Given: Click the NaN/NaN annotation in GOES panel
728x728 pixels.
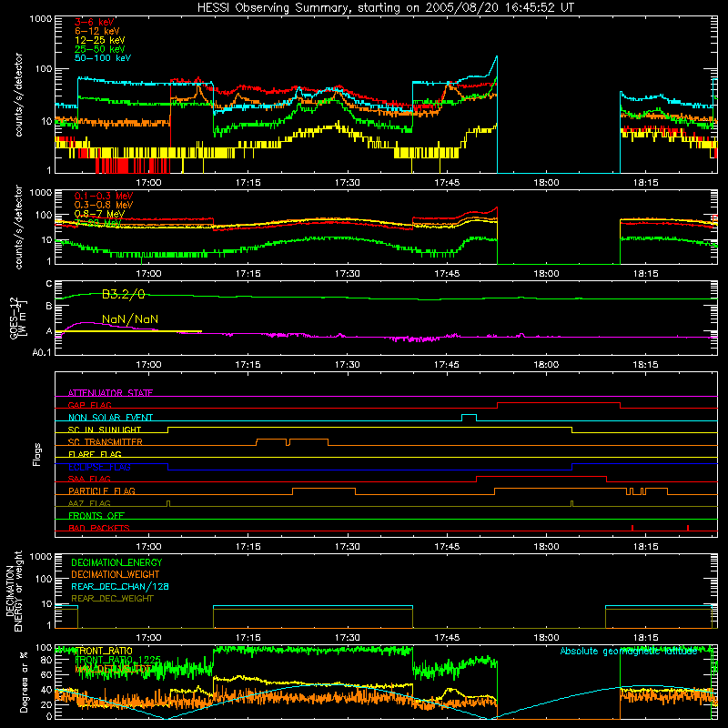Looking at the screenshot, I should coord(130,319).
